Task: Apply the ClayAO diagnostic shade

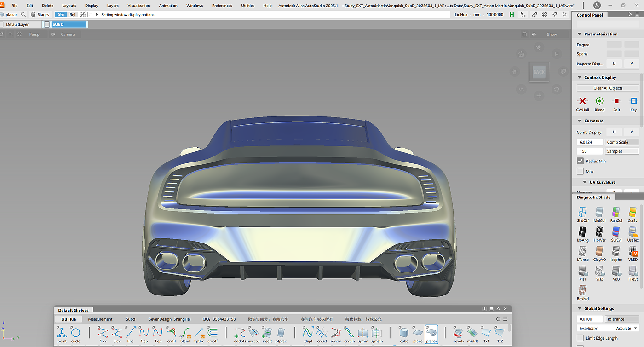Action: tap(599, 251)
